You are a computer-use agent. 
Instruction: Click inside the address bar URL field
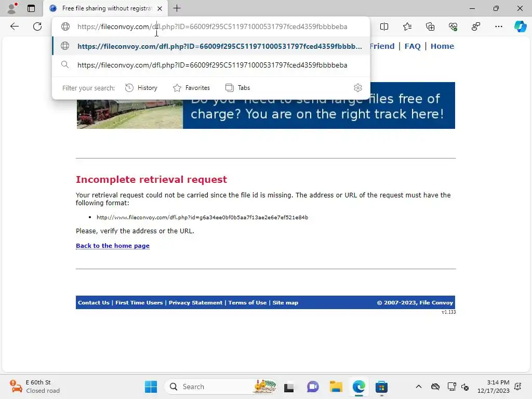pos(212,26)
